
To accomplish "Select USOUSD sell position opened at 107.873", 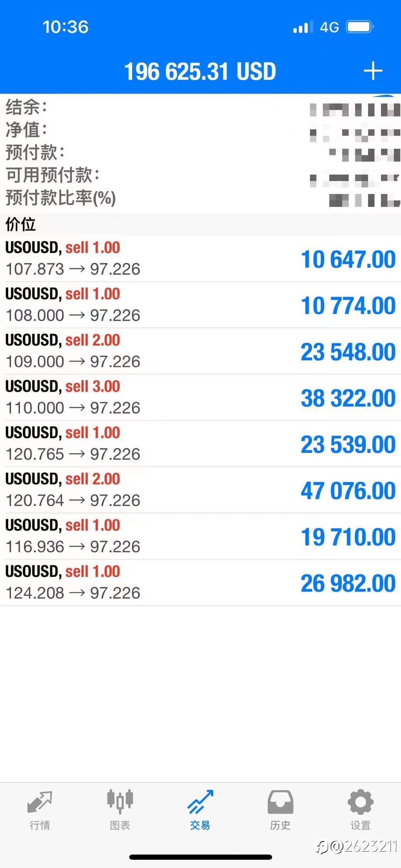I will pyautogui.click(x=200, y=258).
